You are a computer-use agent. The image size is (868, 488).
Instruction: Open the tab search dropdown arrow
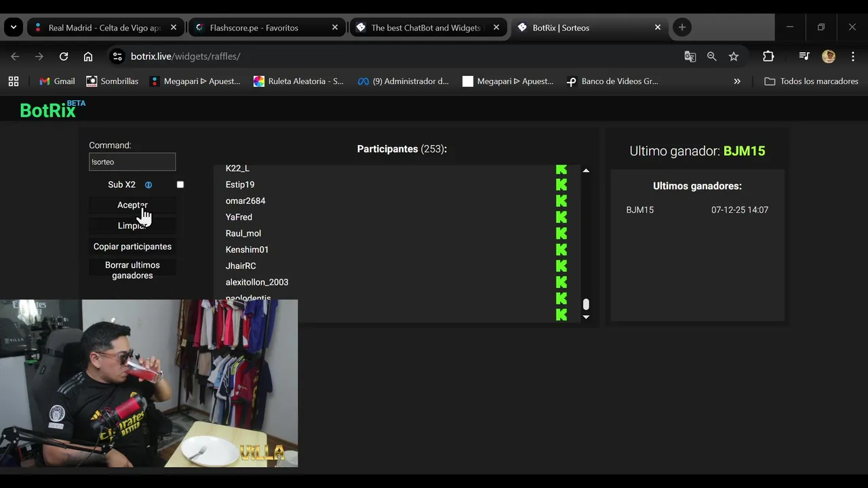click(14, 27)
